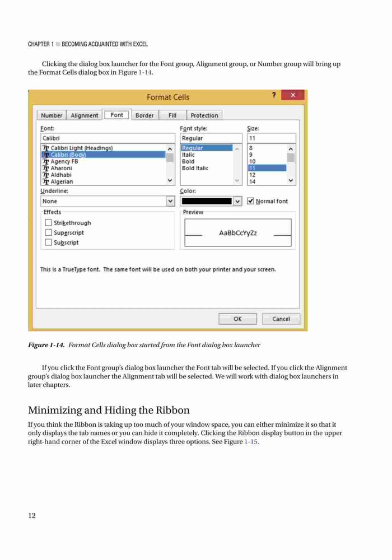
Task: Click TrueType icon beside Algerian
Action: [46, 182]
